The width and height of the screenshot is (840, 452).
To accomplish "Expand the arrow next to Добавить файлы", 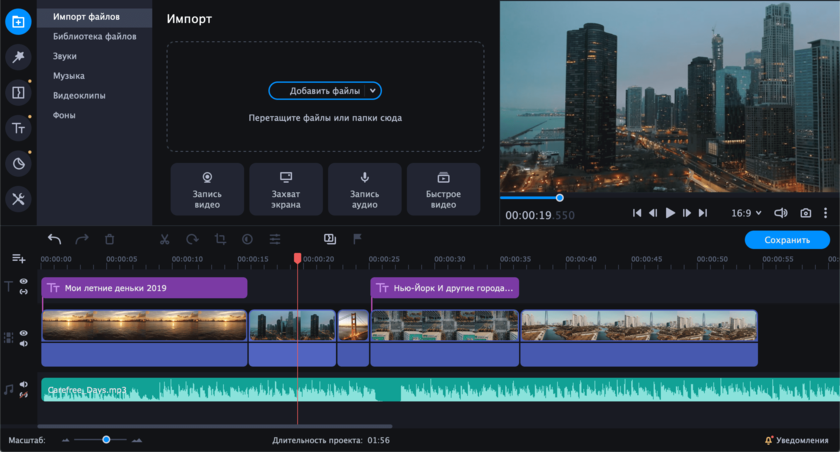I will coord(373,91).
